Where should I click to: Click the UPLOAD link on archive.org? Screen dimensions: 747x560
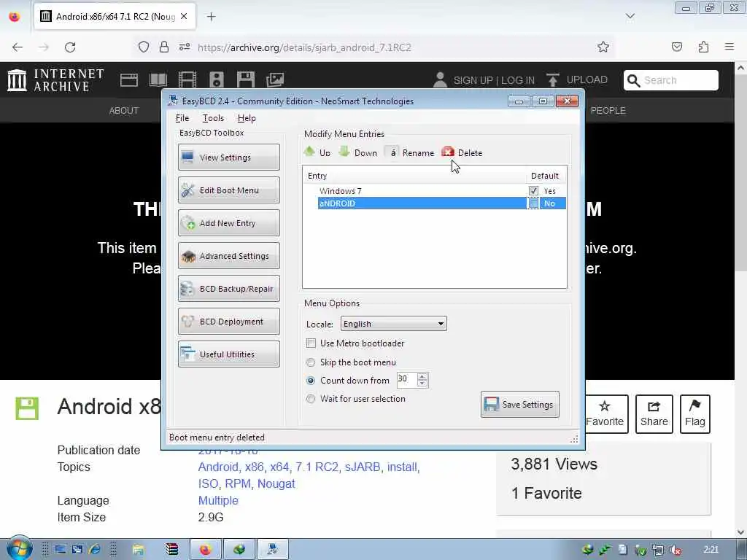click(x=577, y=80)
